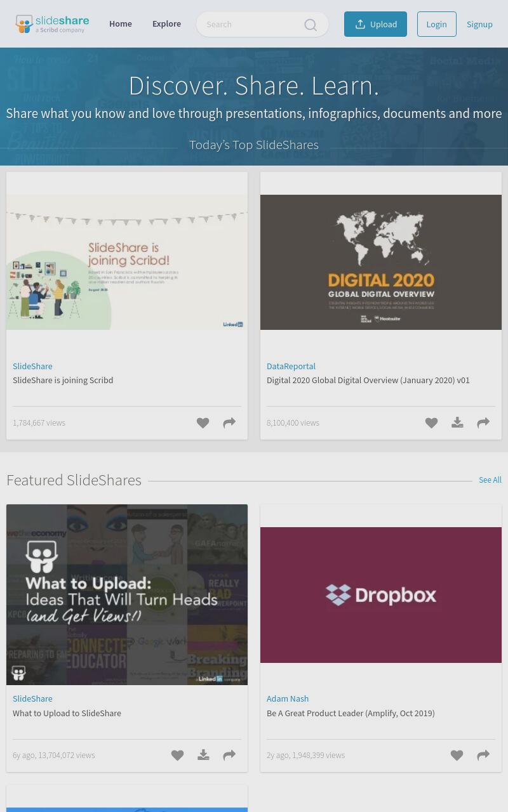The width and height of the screenshot is (508, 812).
Task: Like SlideShare is joining Scribd
Action: point(203,423)
